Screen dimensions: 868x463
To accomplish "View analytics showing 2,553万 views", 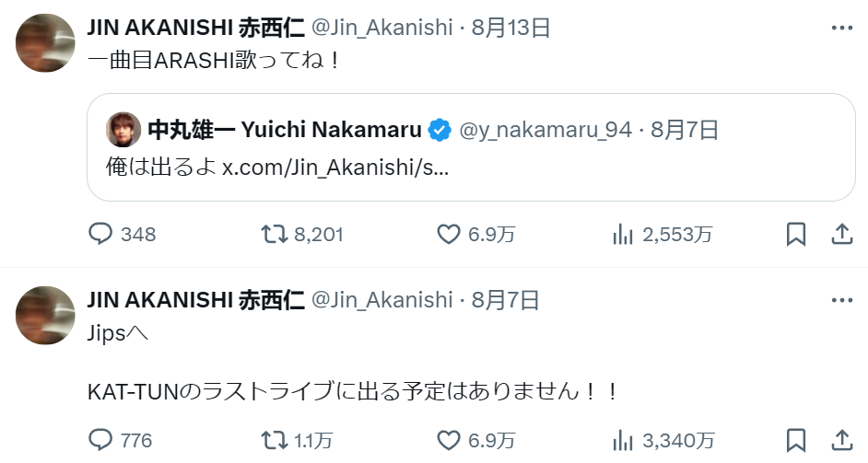I will pos(626,235).
